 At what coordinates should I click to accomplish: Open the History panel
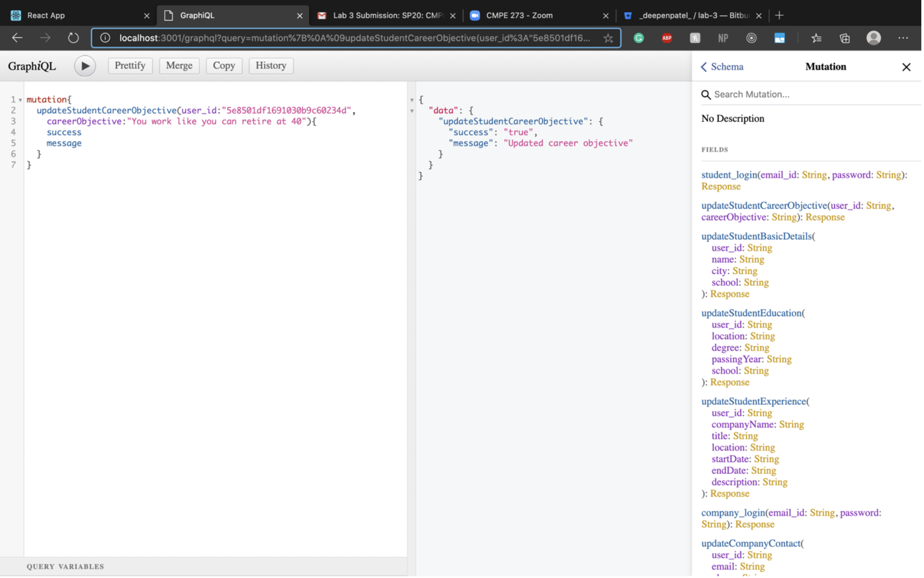point(272,66)
